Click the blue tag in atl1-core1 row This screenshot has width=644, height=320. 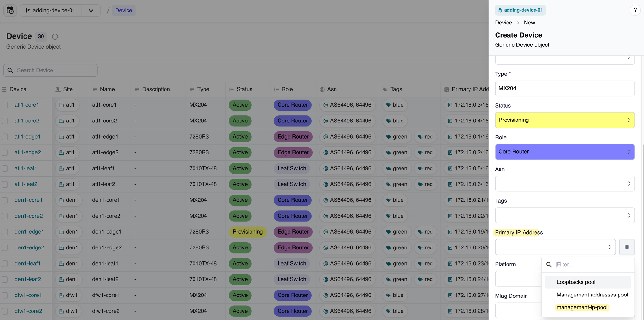(395, 105)
